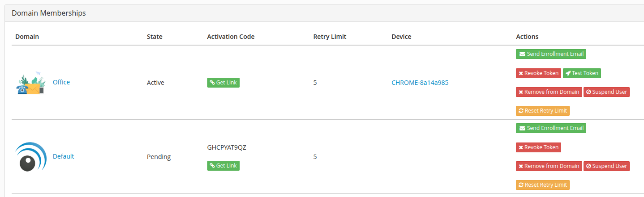
Task: Revoke Token for the Default domain
Action: tap(538, 147)
